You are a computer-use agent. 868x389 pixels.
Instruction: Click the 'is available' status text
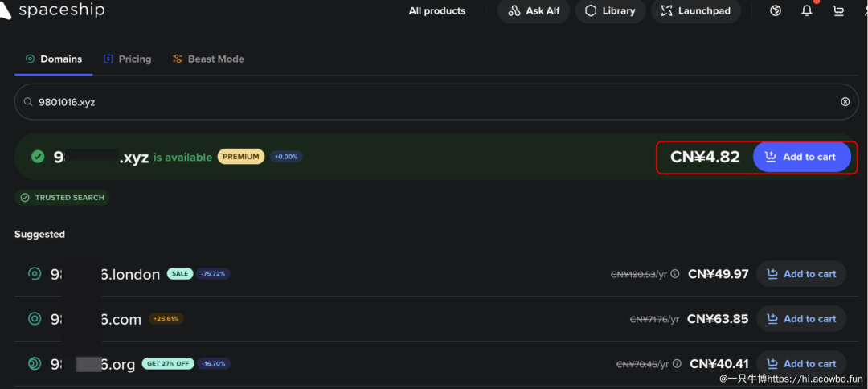[182, 158]
